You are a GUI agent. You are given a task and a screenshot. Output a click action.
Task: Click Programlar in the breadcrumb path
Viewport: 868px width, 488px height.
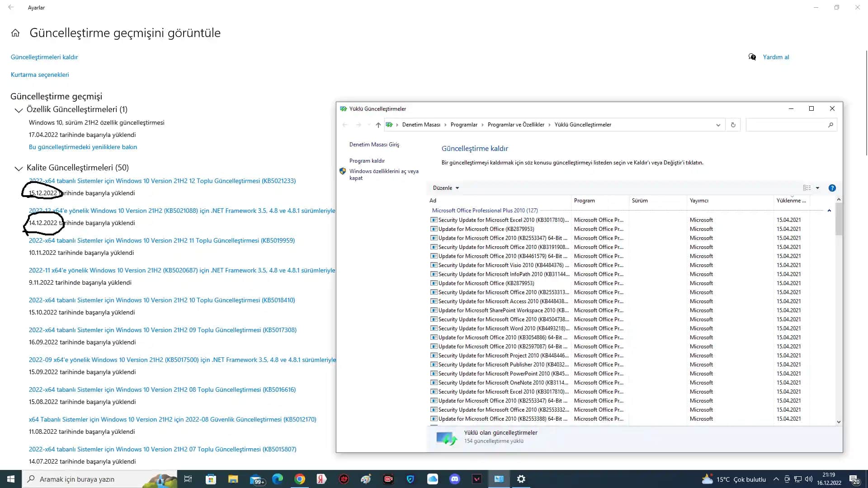464,125
